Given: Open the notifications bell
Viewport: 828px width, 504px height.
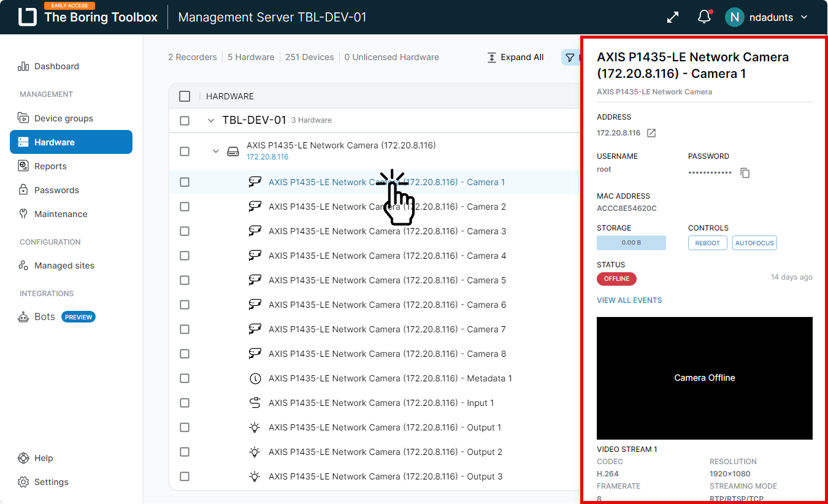Looking at the screenshot, I should click(704, 17).
